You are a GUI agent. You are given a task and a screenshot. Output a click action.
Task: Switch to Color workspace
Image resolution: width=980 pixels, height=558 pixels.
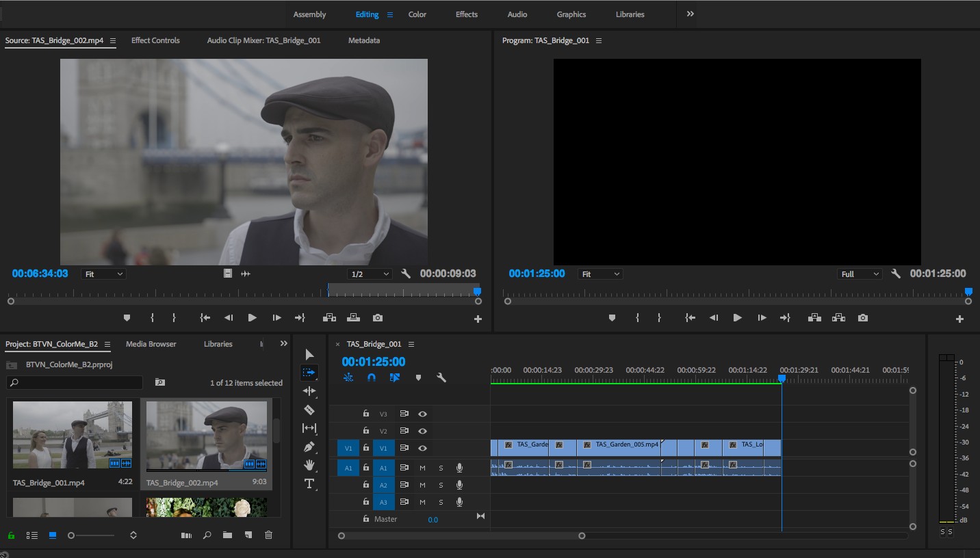(417, 14)
